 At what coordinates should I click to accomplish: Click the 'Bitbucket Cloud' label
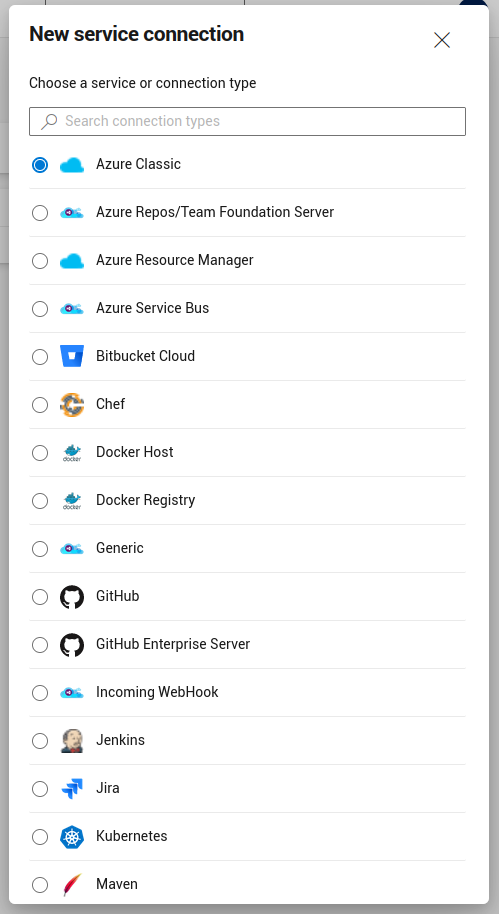coord(146,356)
